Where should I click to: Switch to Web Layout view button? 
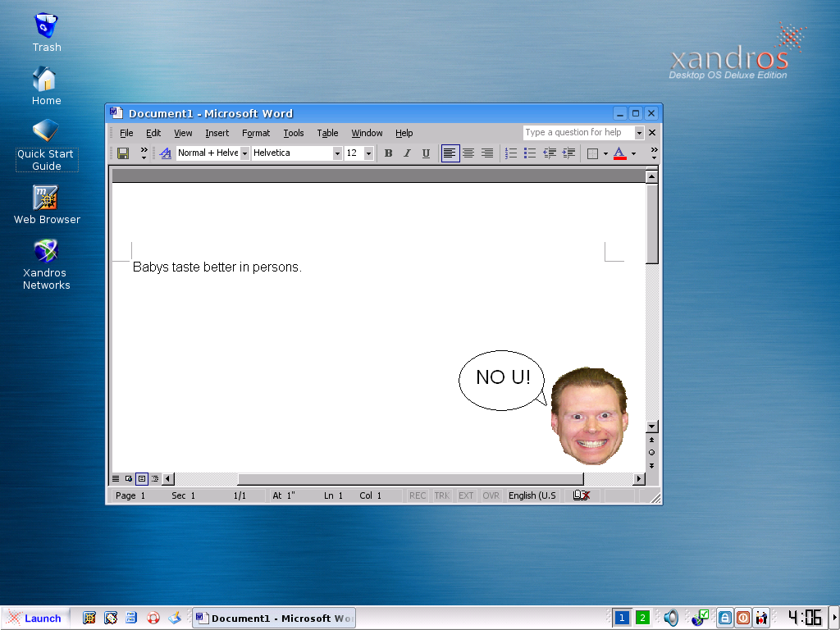point(129,478)
